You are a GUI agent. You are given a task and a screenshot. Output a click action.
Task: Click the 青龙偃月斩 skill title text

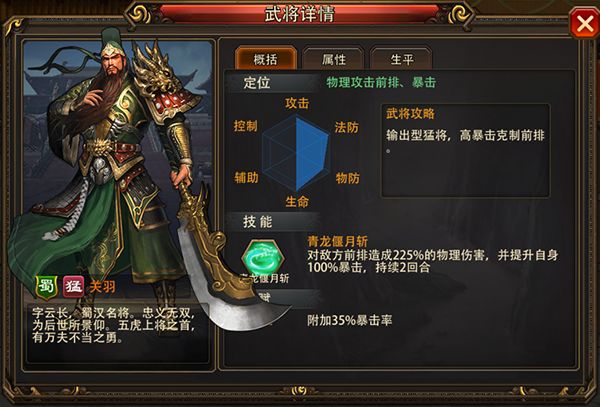pos(338,241)
